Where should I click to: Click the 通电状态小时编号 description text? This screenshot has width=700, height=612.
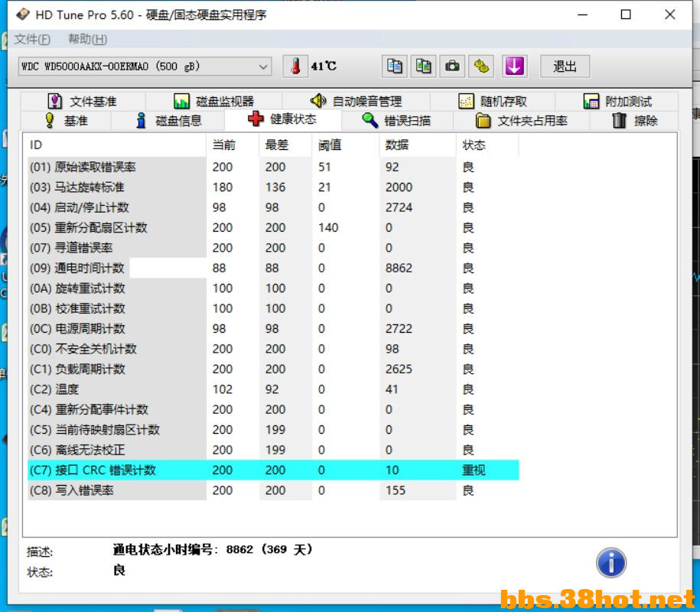213,549
